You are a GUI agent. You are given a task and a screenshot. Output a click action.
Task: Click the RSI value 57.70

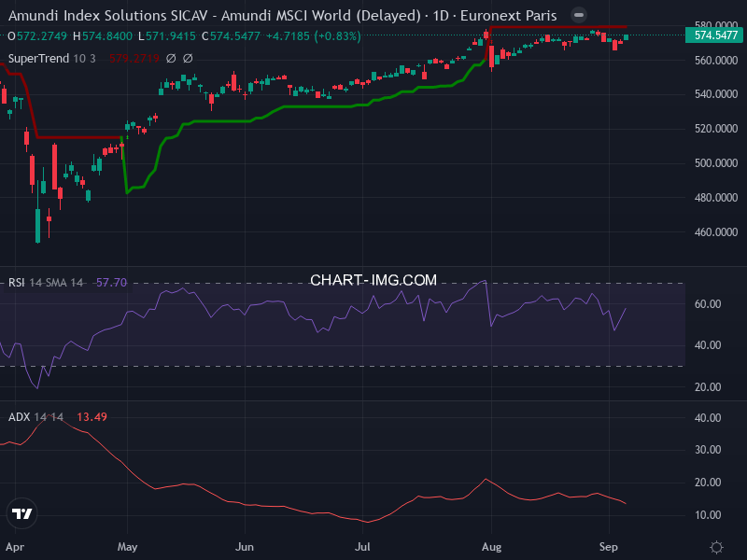(x=111, y=283)
